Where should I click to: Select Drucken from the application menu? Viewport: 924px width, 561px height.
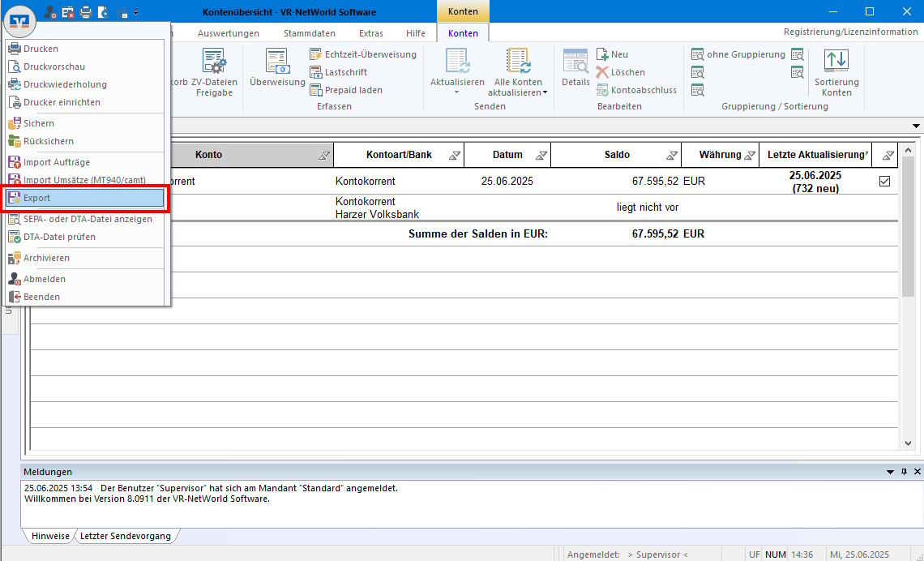(85, 49)
